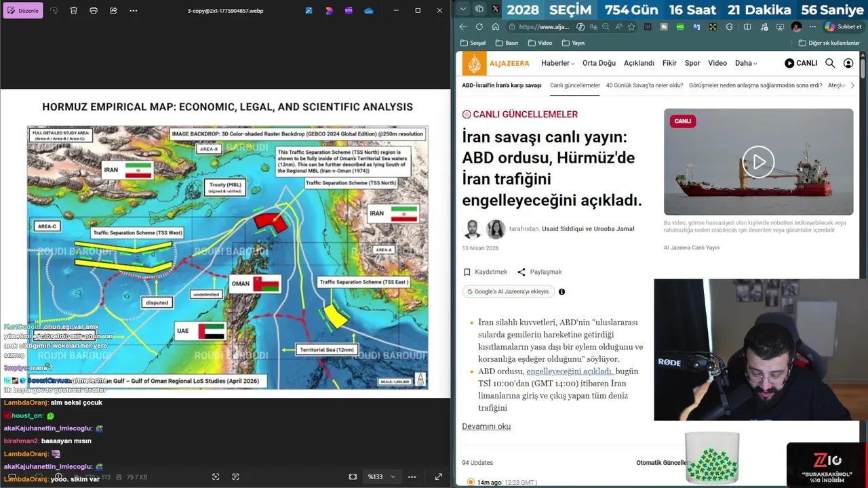
Task: Go back in the browser
Action: [x=463, y=27]
